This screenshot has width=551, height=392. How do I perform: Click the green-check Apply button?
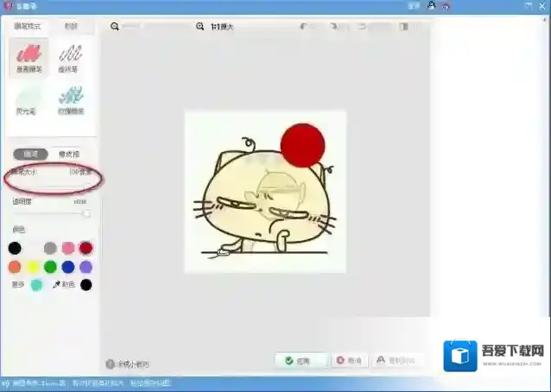click(x=301, y=360)
